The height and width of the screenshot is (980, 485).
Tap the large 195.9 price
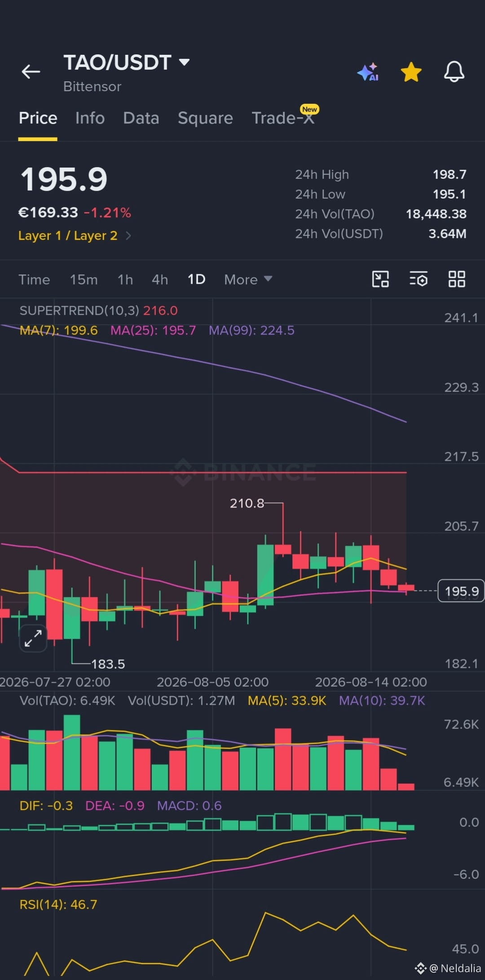coord(64,179)
